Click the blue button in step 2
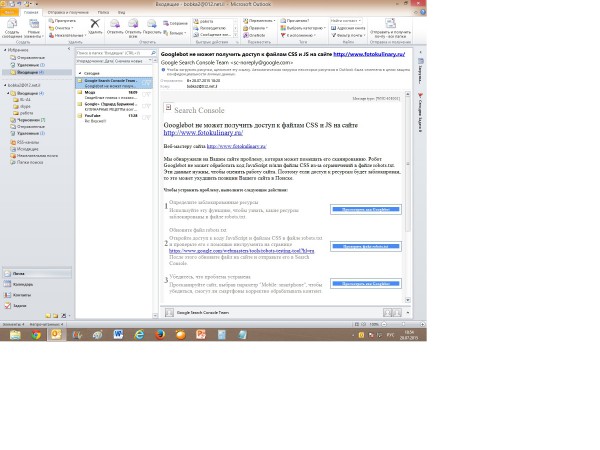The image size is (600, 450). coord(366,246)
